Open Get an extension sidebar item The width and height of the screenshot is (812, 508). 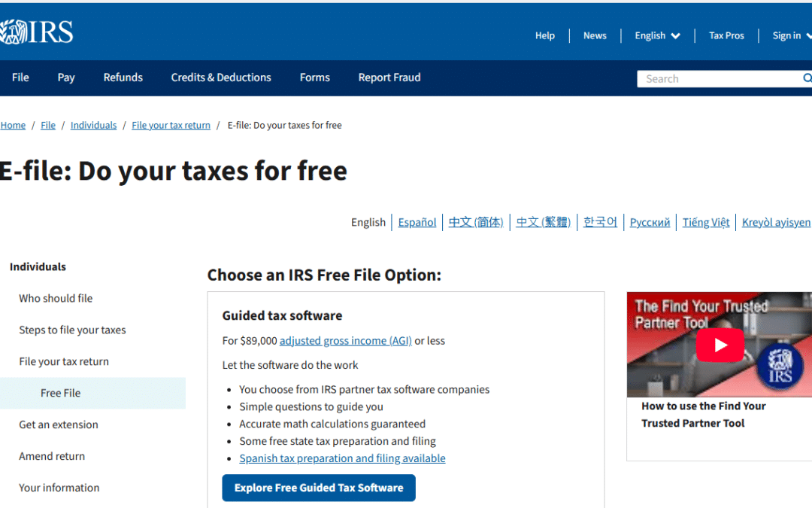[59, 425]
